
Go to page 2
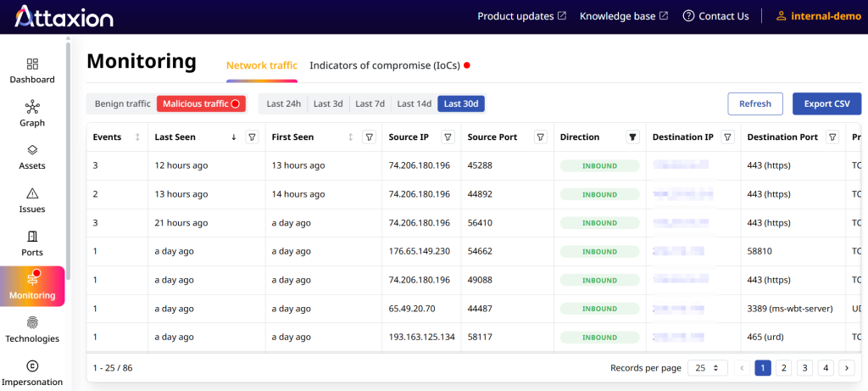pyautogui.click(x=783, y=368)
